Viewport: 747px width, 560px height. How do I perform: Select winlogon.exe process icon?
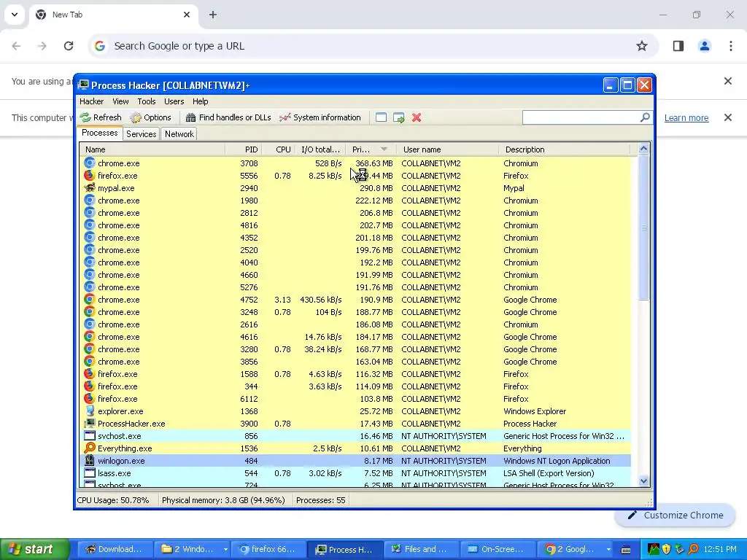(89, 460)
